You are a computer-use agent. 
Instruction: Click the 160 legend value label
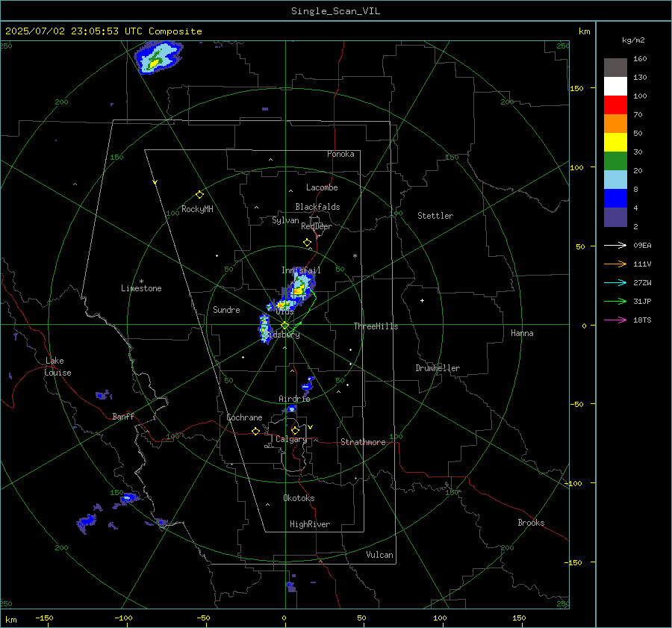pos(640,59)
